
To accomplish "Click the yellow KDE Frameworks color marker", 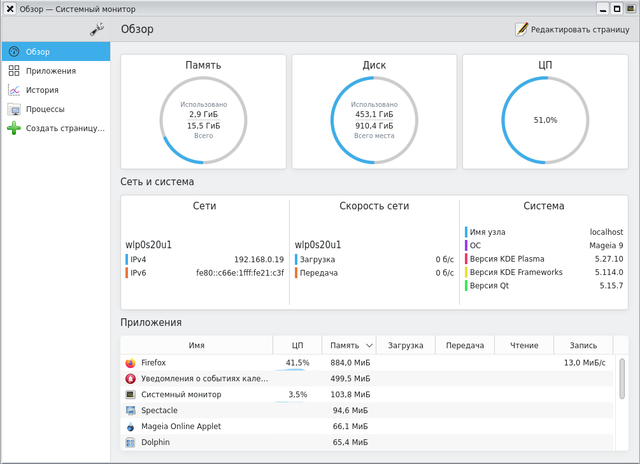I will click(x=466, y=272).
